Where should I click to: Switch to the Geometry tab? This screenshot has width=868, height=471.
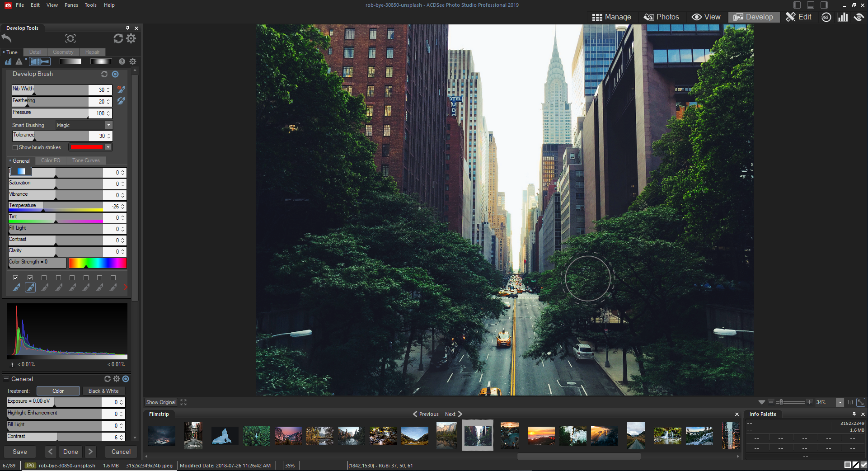click(63, 52)
